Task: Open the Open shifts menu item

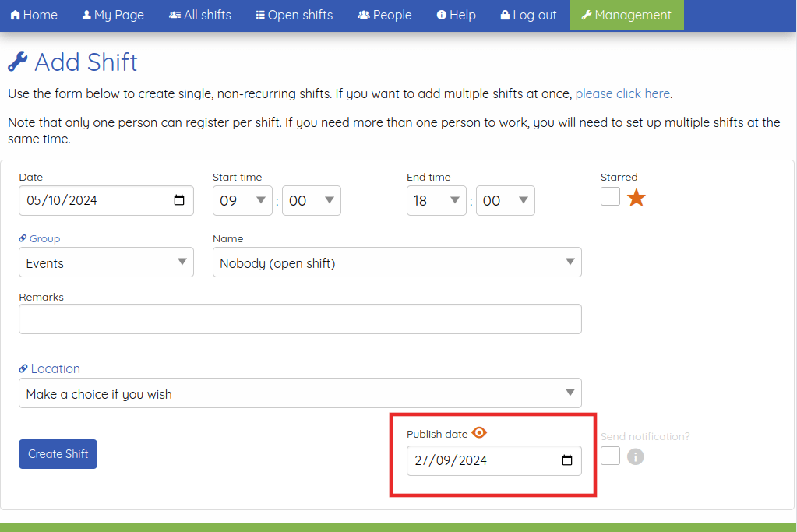Action: click(294, 14)
